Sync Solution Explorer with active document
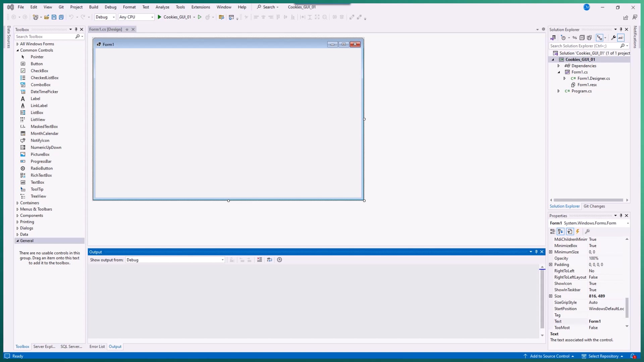 pos(575,38)
